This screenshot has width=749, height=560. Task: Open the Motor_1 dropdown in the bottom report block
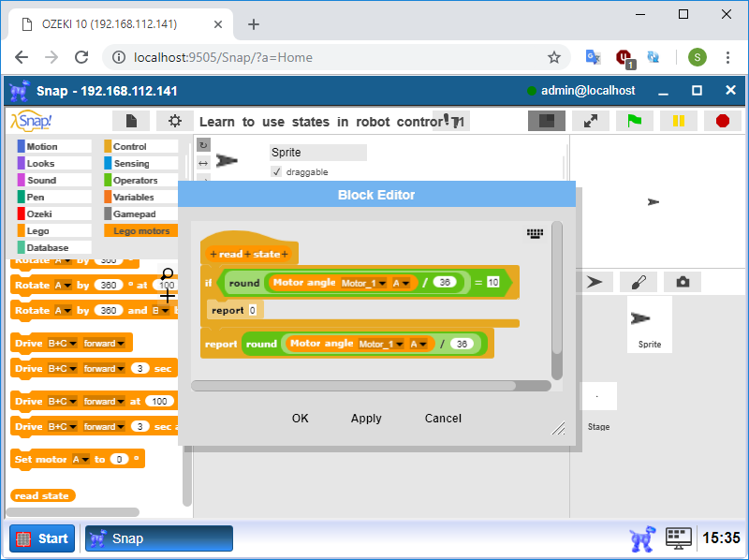click(381, 344)
